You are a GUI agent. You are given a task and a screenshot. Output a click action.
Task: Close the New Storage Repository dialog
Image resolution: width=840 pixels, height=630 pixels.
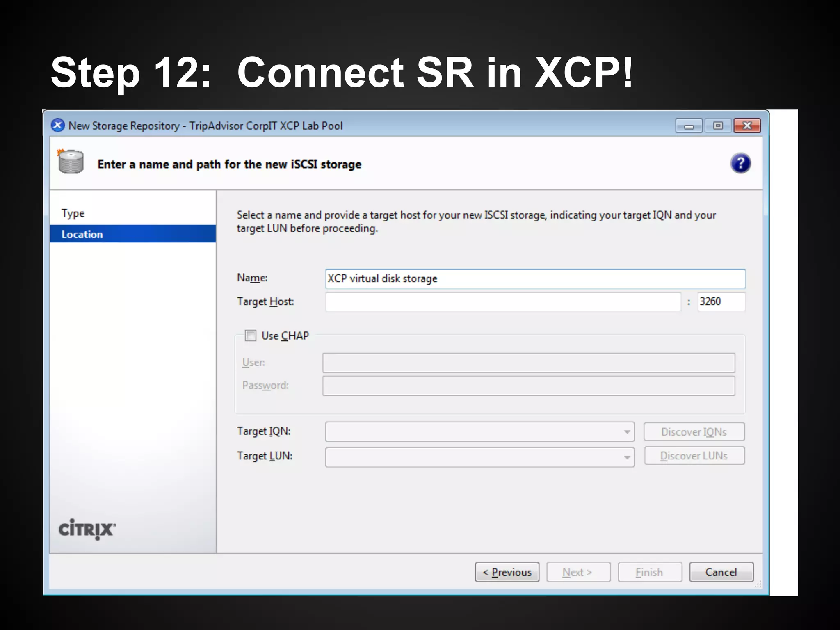(747, 126)
